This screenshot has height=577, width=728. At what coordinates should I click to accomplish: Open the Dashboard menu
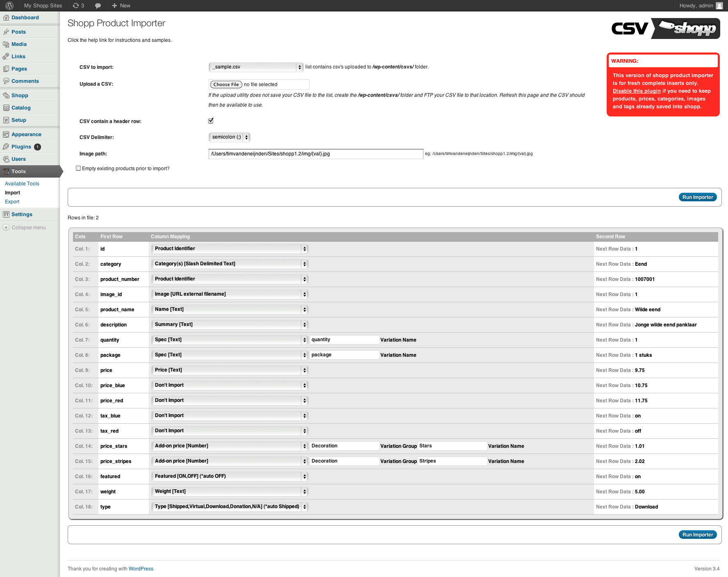[x=25, y=18]
